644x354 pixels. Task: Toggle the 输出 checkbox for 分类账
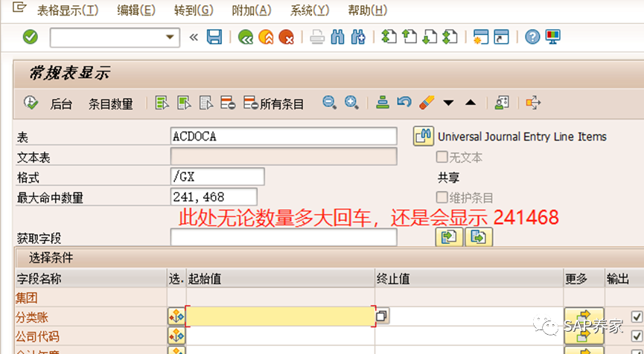pos(637,317)
